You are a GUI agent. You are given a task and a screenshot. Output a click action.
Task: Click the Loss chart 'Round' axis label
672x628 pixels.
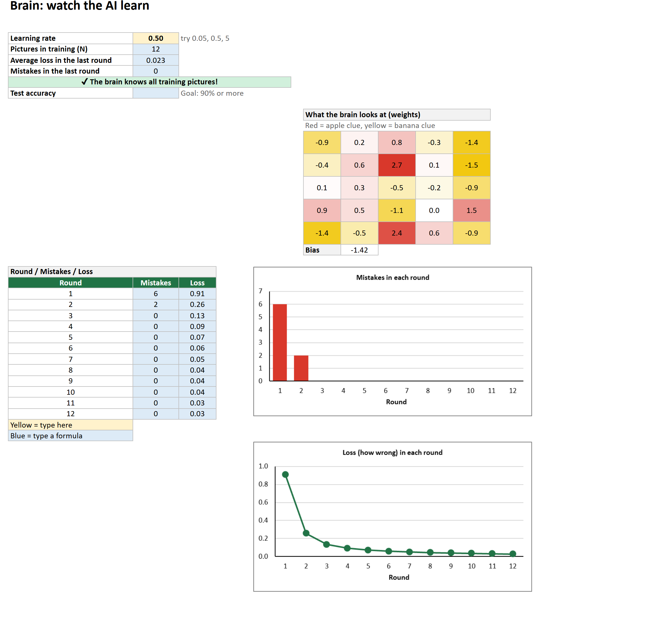pos(399,577)
